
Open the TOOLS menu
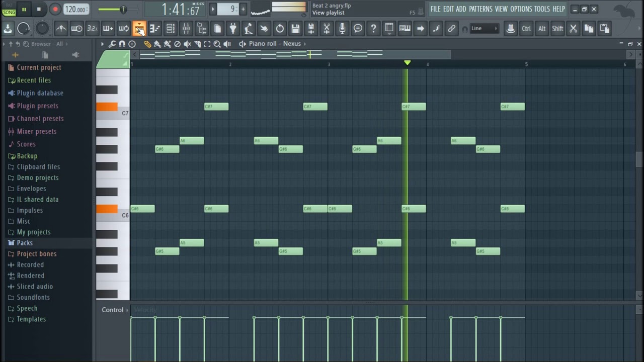tap(542, 9)
